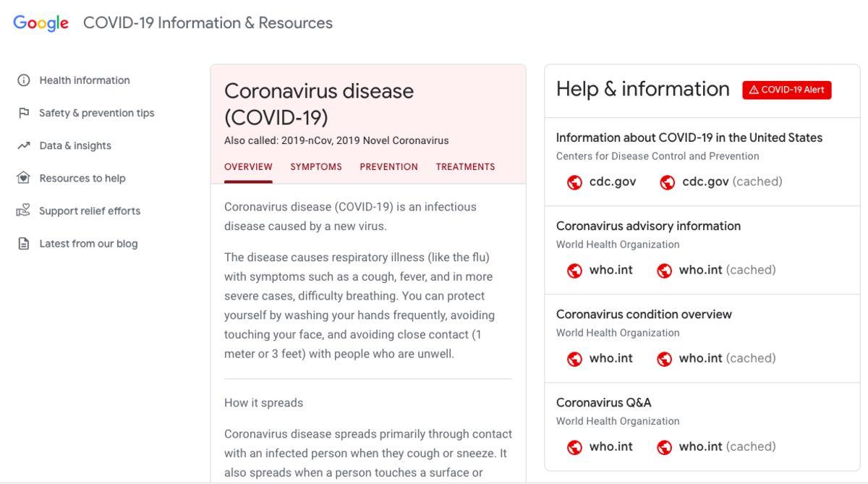Viewport: 868px width, 484px height.
Task: Click the Coronavirus condition overview heading
Action: [x=644, y=314]
